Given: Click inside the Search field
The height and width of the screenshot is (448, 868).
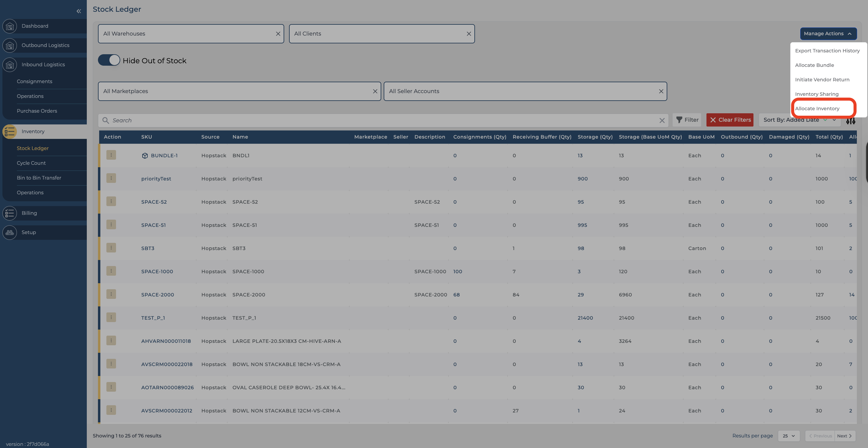Looking at the screenshot, I should pos(236,120).
